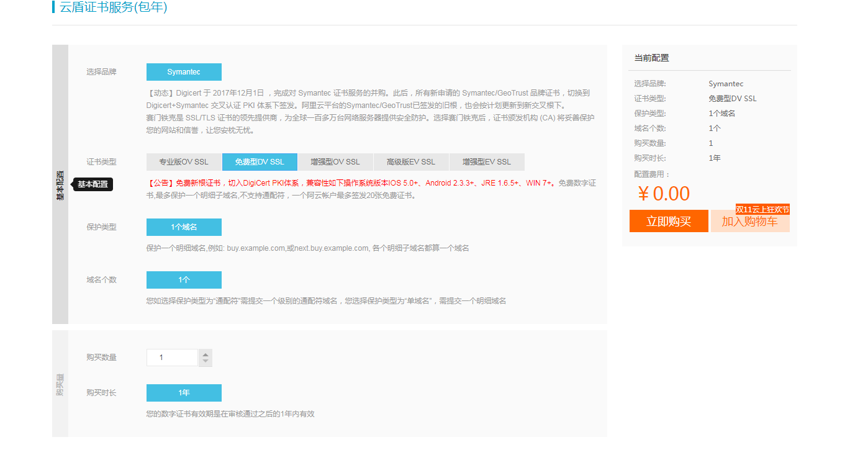Click the purchase quantity input field
This screenshot has width=868, height=455.
click(x=172, y=358)
